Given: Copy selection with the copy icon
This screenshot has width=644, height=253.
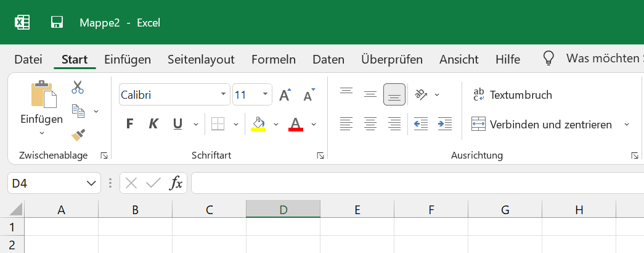Looking at the screenshot, I should 78,110.
